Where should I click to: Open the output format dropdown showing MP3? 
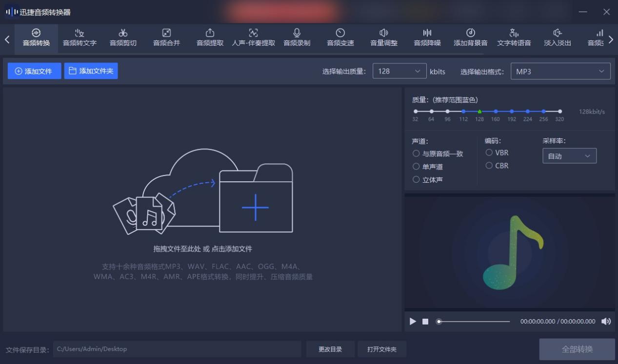(x=560, y=71)
